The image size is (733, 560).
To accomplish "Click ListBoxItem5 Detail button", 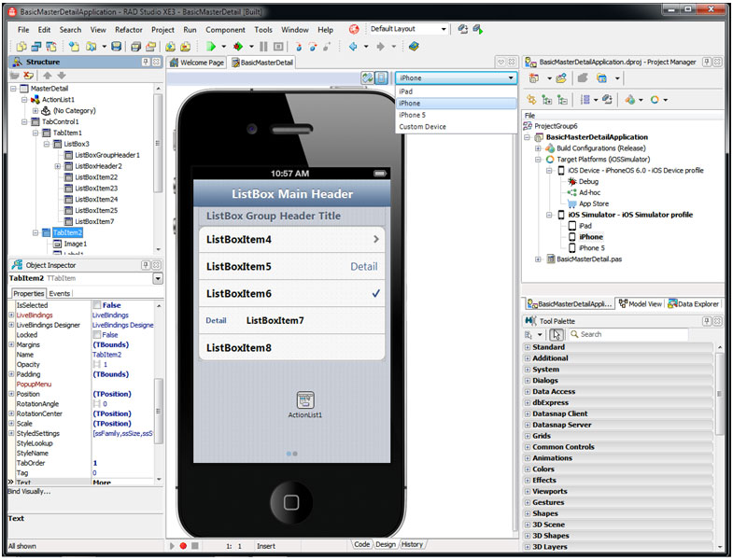I will [363, 266].
